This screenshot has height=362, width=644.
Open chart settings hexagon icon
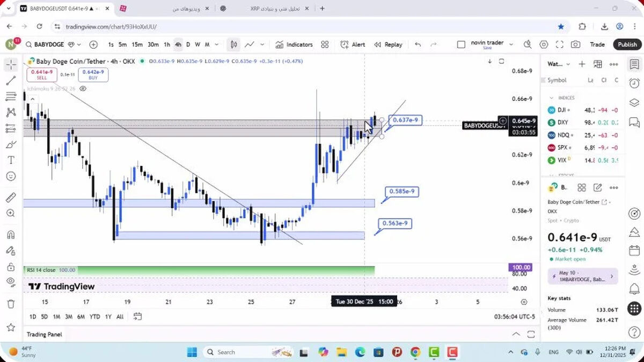(x=544, y=45)
